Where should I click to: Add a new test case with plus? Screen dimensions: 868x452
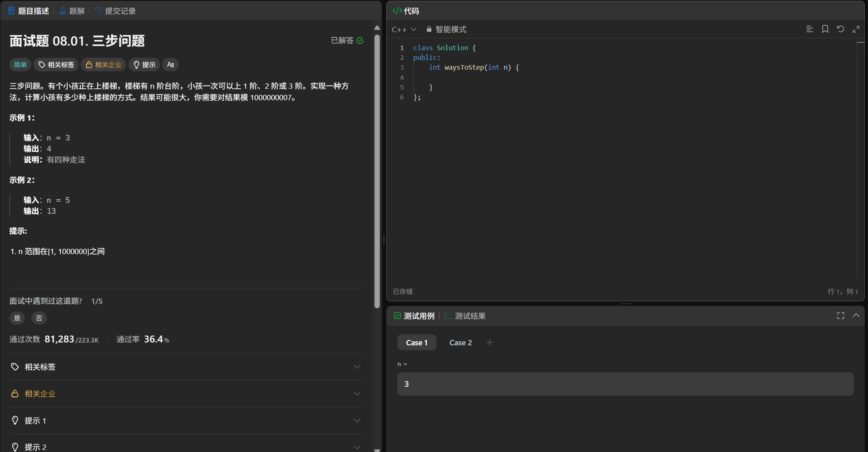pos(489,342)
